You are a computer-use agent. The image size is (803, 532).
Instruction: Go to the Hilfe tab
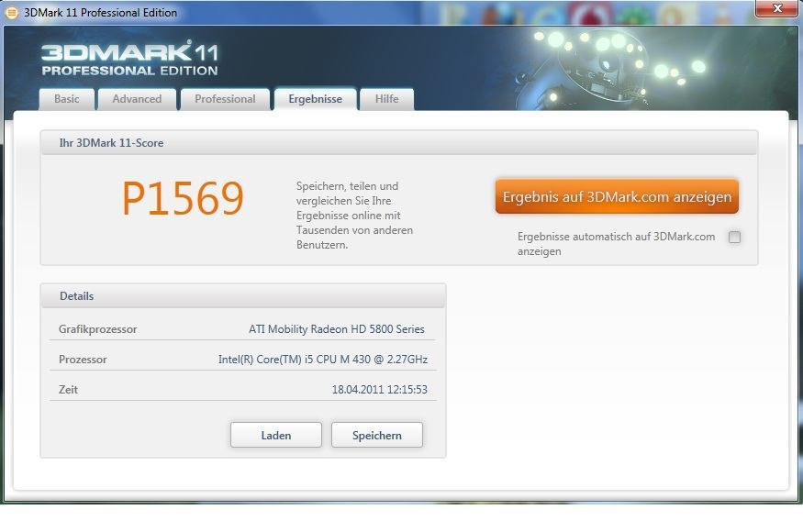click(x=386, y=99)
